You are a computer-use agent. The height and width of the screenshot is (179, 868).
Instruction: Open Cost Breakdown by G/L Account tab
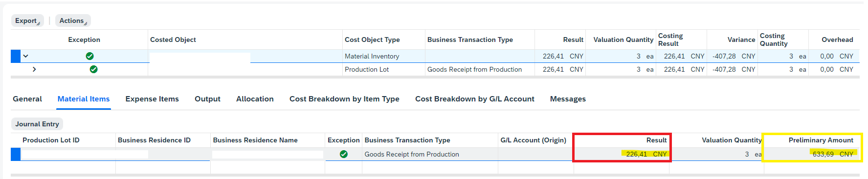[475, 99]
